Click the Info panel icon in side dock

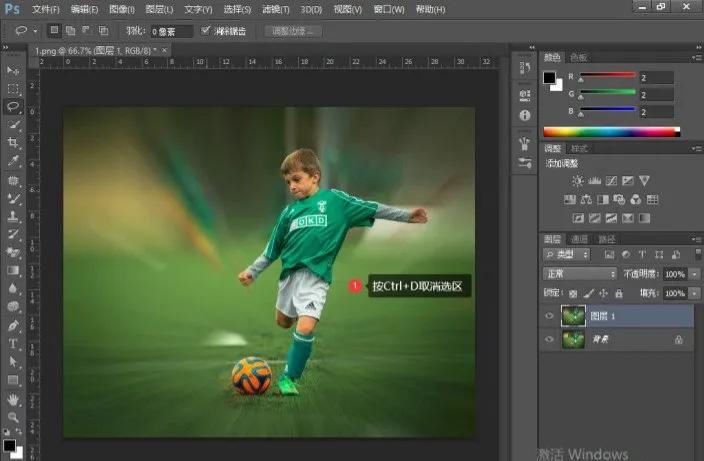pos(526,114)
